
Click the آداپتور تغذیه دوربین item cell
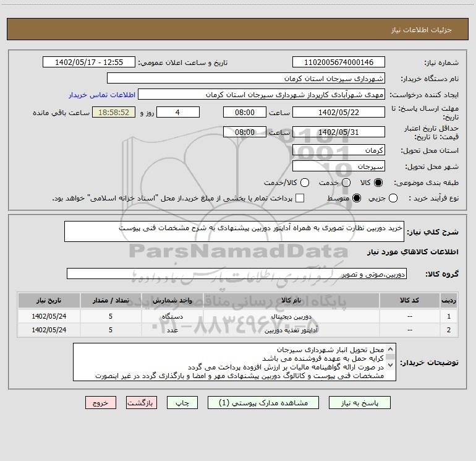pyautogui.click(x=291, y=330)
